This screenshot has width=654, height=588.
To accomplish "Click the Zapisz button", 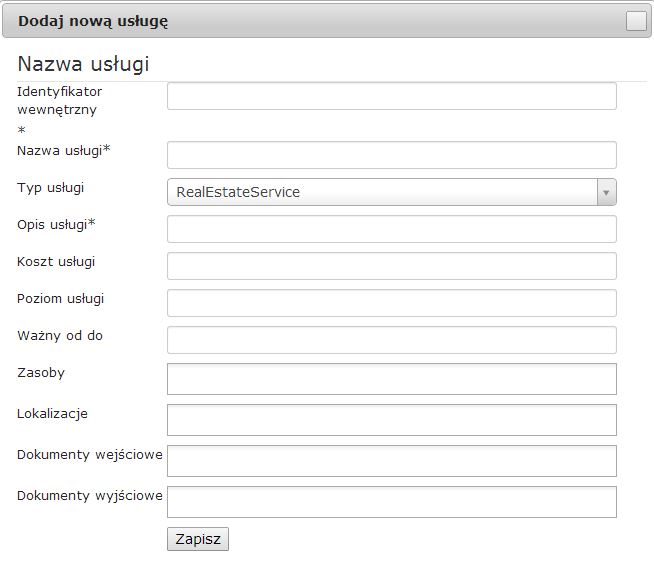I will (x=198, y=539).
